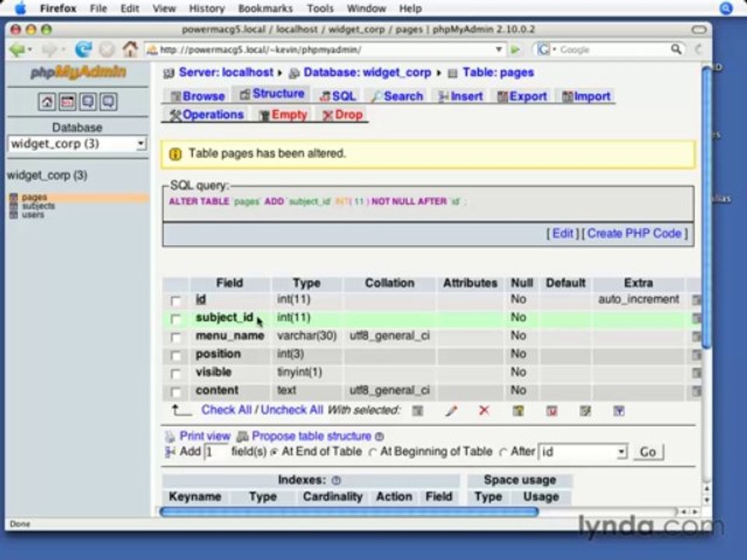Viewport: 747px width, 560px height.
Task: Check the checkbox for menu_name field
Action: pyautogui.click(x=176, y=337)
